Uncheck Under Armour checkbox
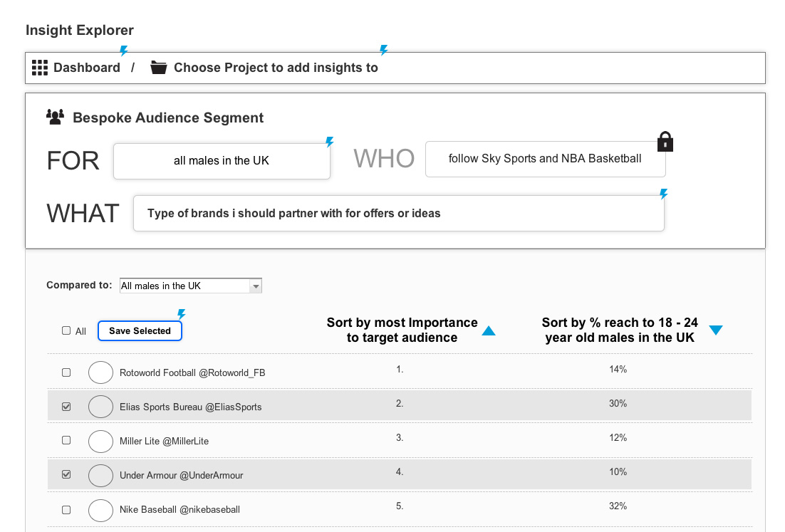Viewport: 785px width, 532px height. coord(66,474)
